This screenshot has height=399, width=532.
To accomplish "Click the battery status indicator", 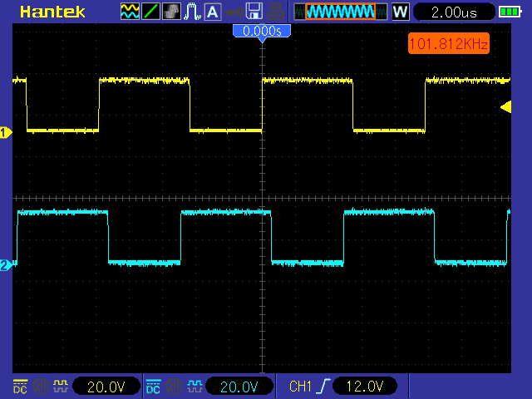I will 509,12.
